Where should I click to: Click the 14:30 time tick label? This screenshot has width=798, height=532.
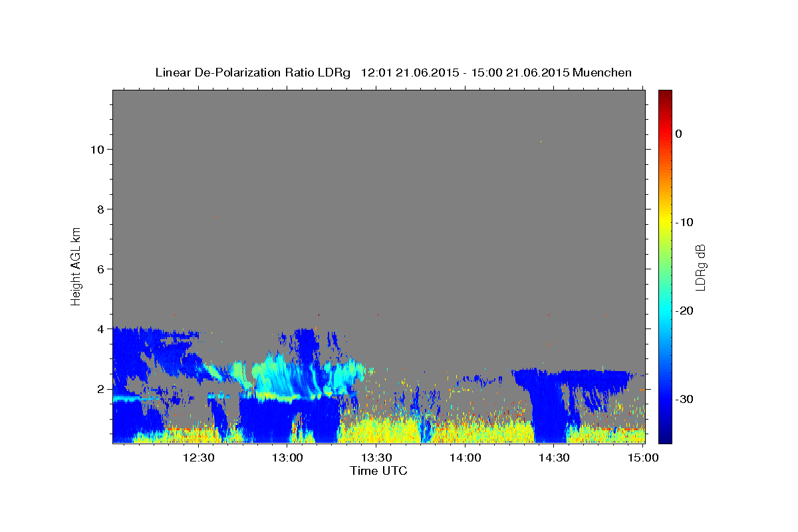click(x=554, y=458)
